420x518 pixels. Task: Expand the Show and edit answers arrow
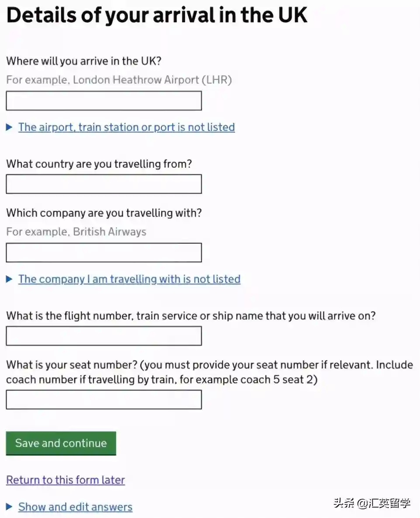(x=9, y=507)
